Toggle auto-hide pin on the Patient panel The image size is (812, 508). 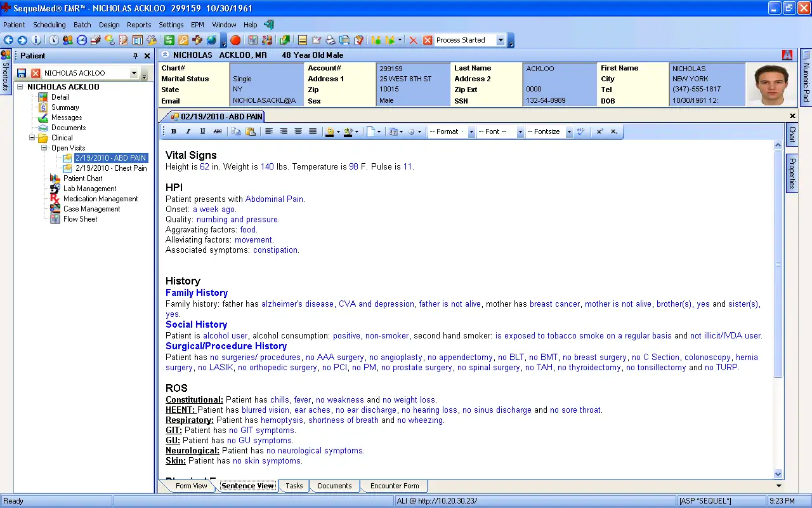[136, 55]
